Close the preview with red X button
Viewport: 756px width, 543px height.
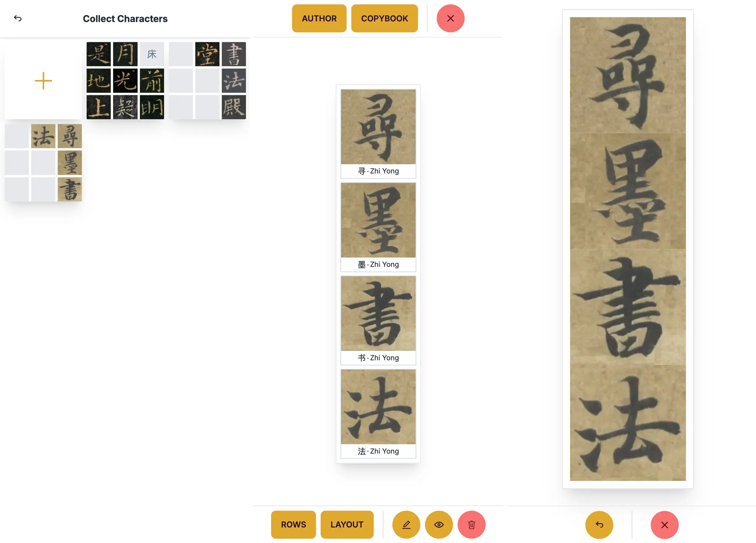(x=664, y=525)
